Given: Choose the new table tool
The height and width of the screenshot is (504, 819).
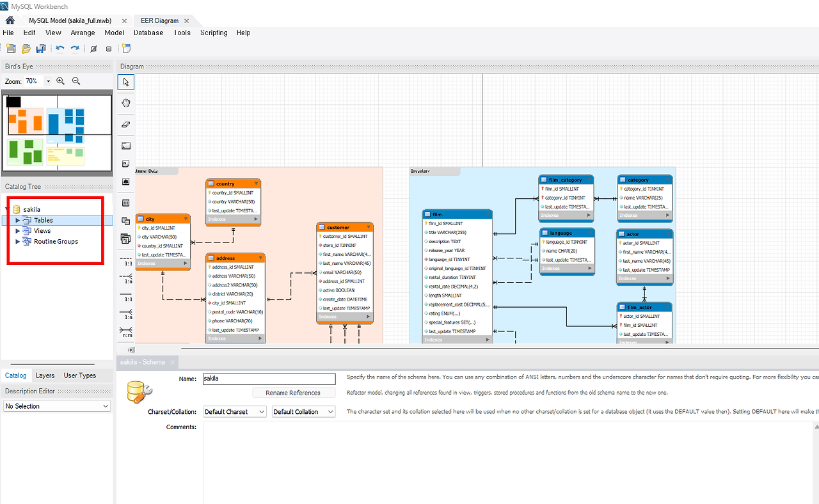Looking at the screenshot, I should pyautogui.click(x=126, y=203).
